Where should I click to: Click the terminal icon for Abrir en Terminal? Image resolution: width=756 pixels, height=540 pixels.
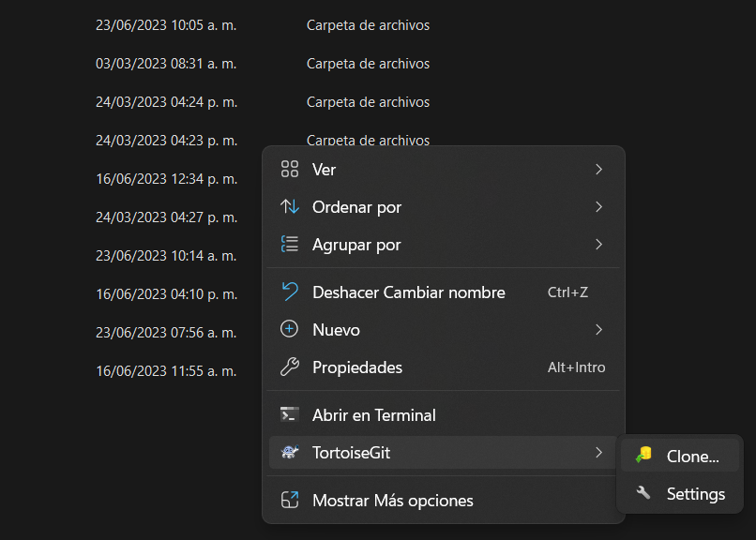290,414
